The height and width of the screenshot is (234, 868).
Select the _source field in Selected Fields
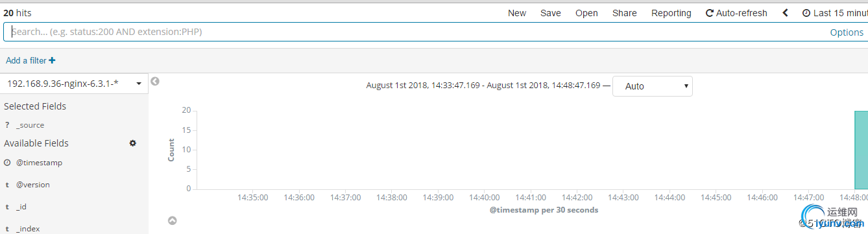[30, 125]
